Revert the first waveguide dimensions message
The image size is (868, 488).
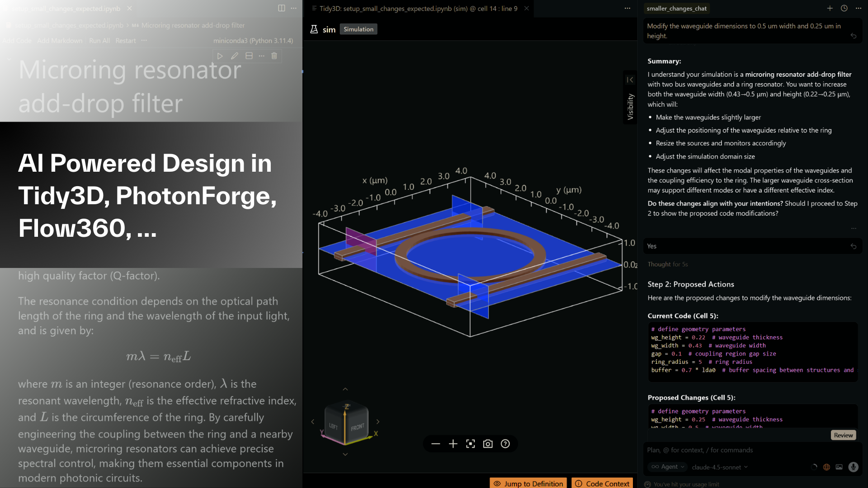854,36
